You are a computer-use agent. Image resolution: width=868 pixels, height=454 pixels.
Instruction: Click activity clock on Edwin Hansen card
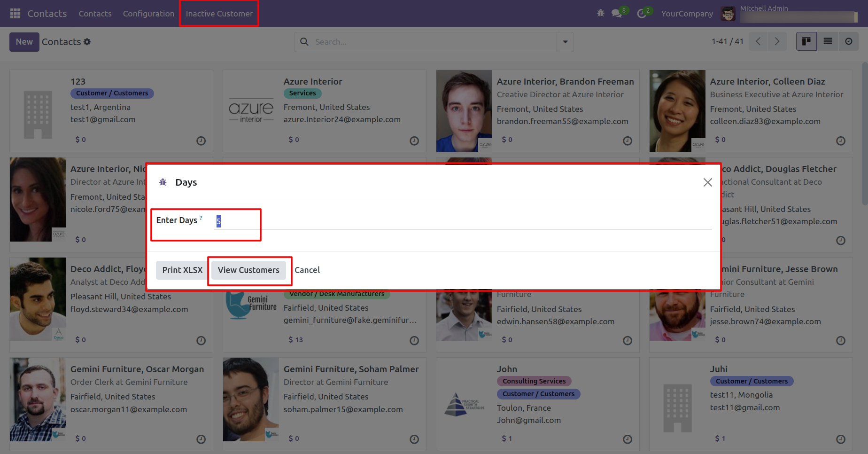628,341
